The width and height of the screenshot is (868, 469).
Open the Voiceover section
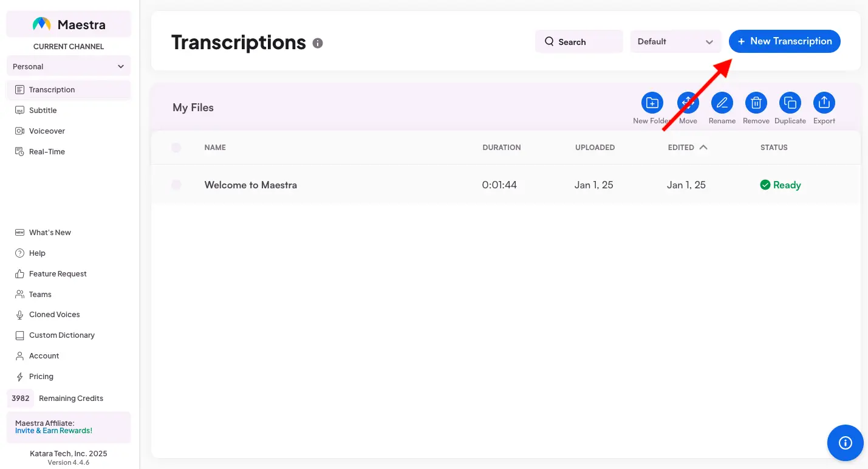[x=47, y=131]
